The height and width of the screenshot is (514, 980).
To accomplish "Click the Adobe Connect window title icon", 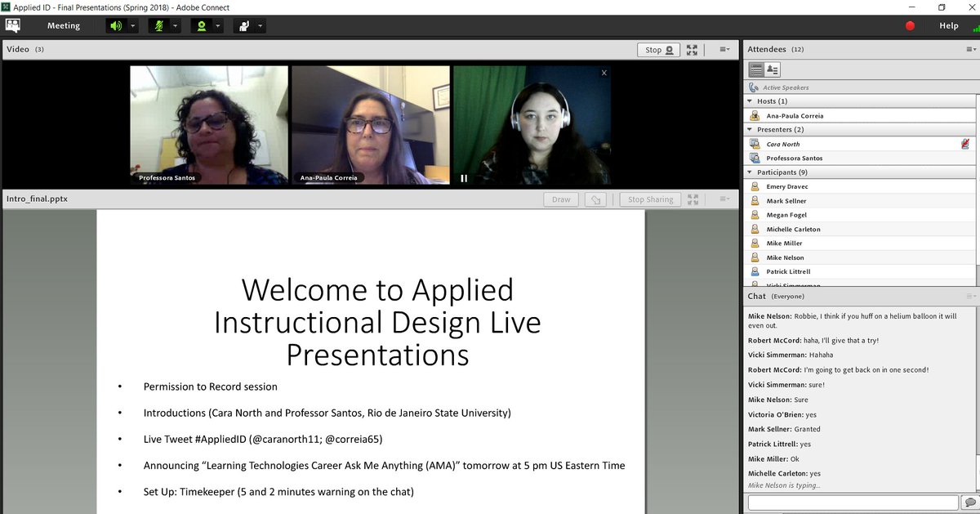I will tap(6, 7).
